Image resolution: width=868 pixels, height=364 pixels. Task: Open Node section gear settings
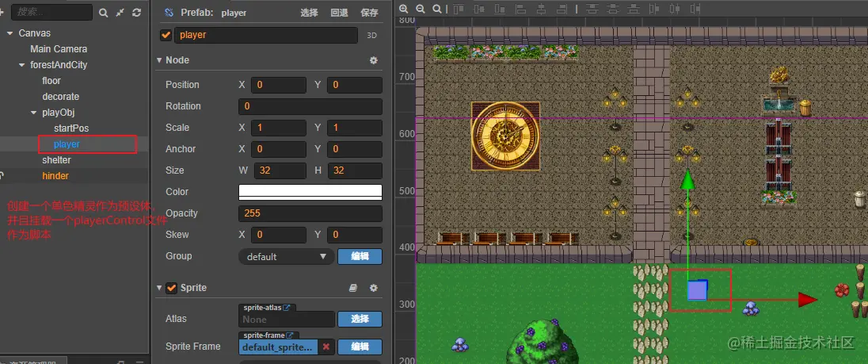point(374,59)
